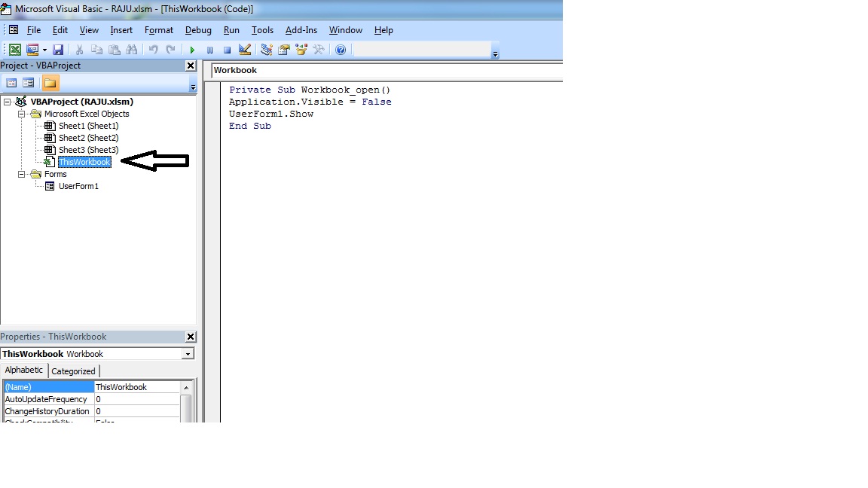868x488 pixels.
Task: Click View Microsoft Excel toolbar icon
Action: tap(15, 50)
